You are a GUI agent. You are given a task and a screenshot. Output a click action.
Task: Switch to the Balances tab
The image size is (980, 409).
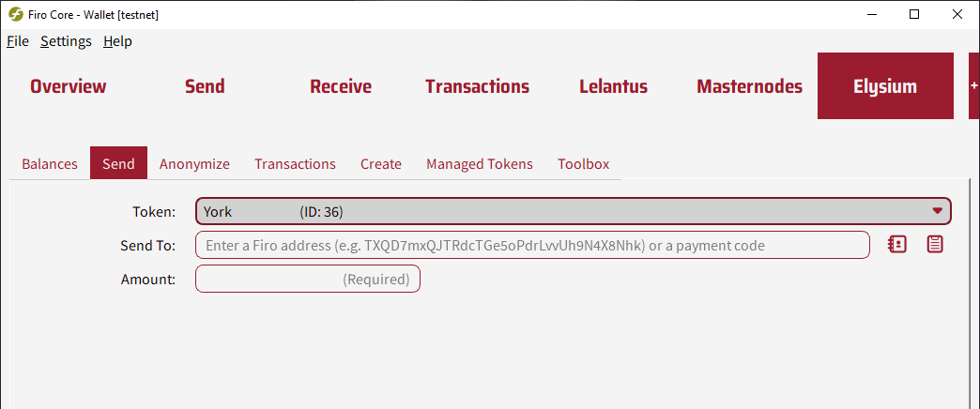coord(50,163)
